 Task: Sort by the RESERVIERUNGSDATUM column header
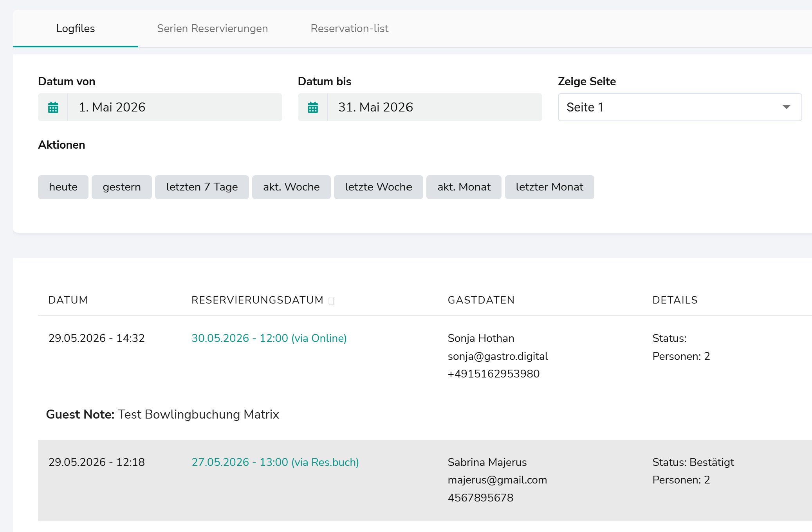pos(257,300)
